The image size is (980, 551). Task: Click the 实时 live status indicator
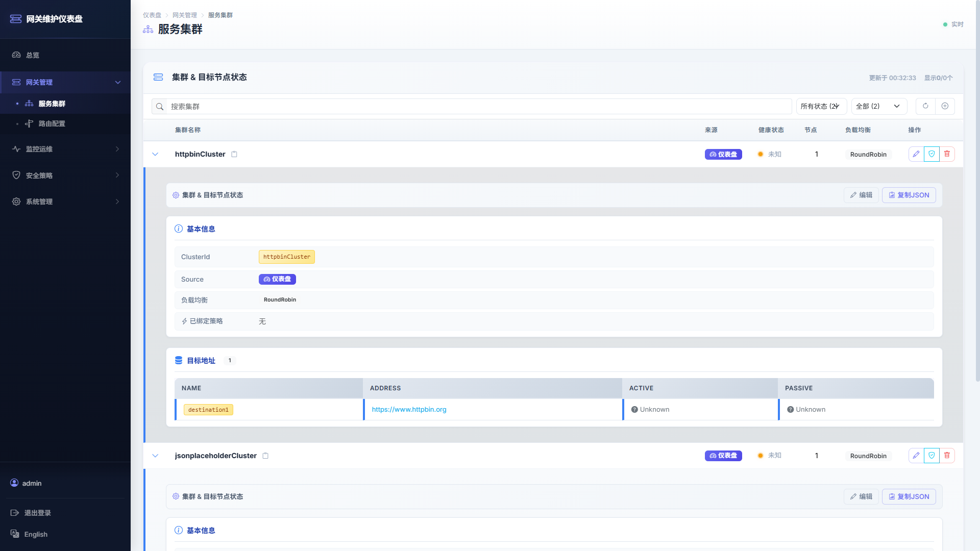(953, 24)
